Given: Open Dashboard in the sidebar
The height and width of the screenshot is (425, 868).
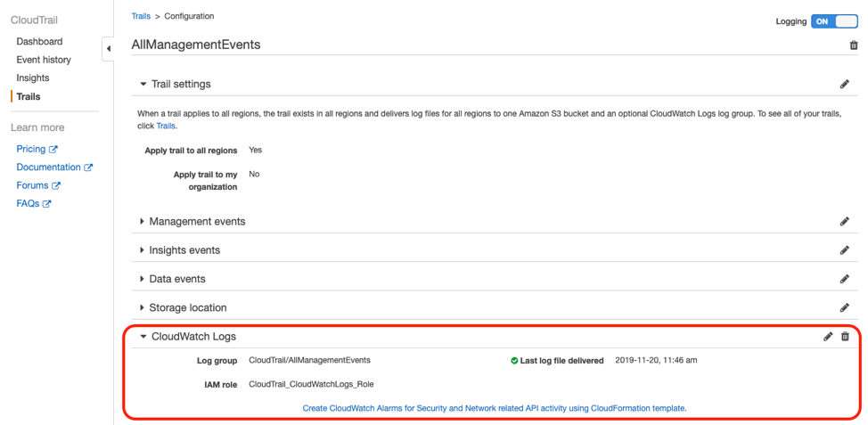Looking at the screenshot, I should coord(39,42).
